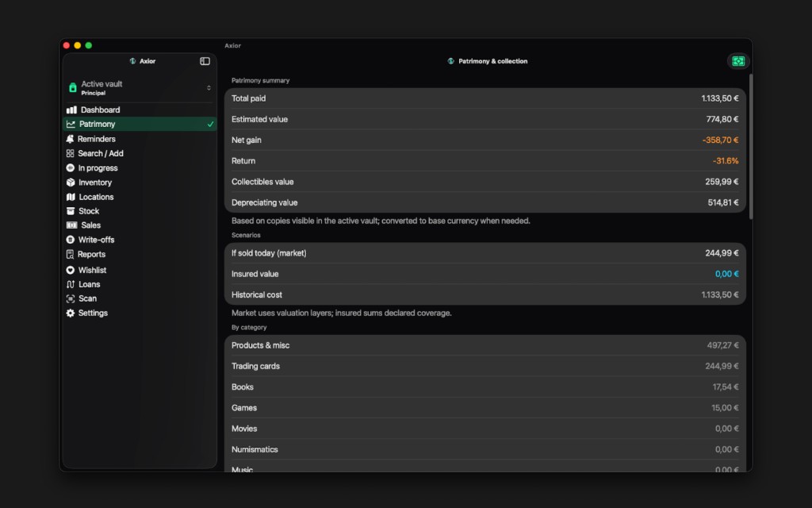Image resolution: width=812 pixels, height=508 pixels.
Task: Click the checkmark on Patrimony row
Action: (210, 124)
